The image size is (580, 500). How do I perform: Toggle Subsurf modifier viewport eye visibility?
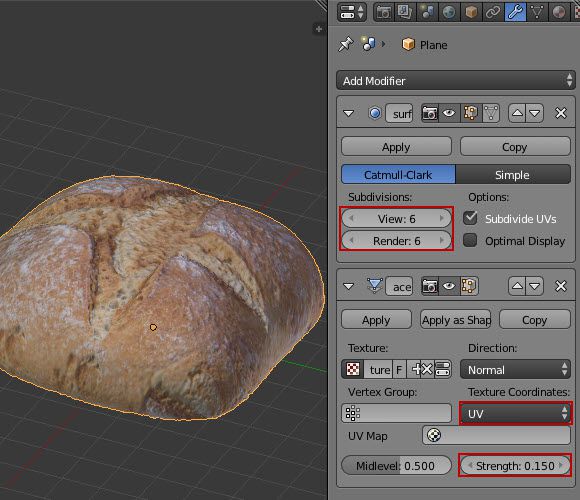click(449, 113)
